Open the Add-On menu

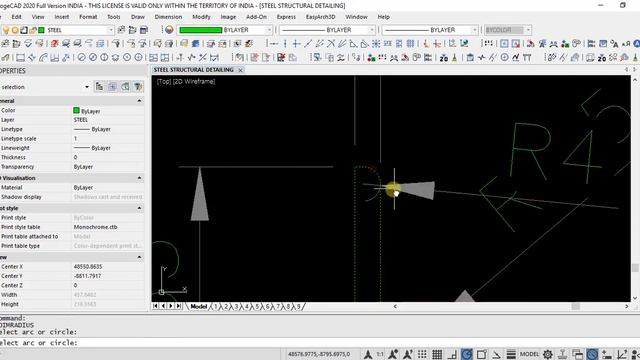[256, 17]
